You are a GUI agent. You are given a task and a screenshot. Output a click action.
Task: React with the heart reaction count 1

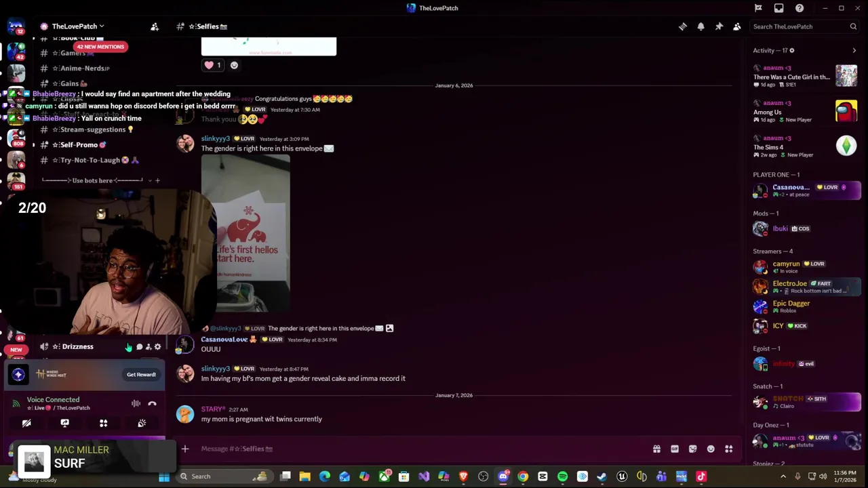(212, 65)
